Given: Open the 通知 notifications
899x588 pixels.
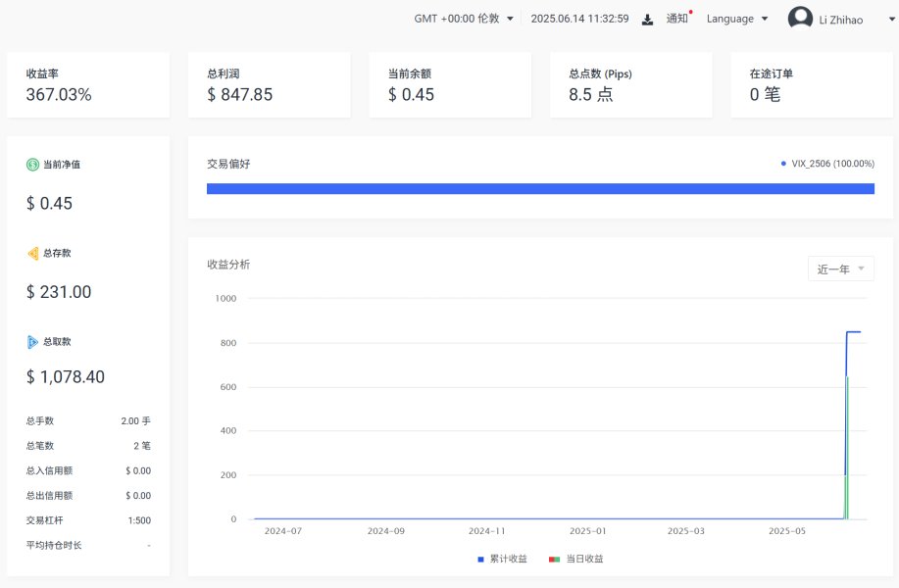Looking at the screenshot, I should (677, 19).
